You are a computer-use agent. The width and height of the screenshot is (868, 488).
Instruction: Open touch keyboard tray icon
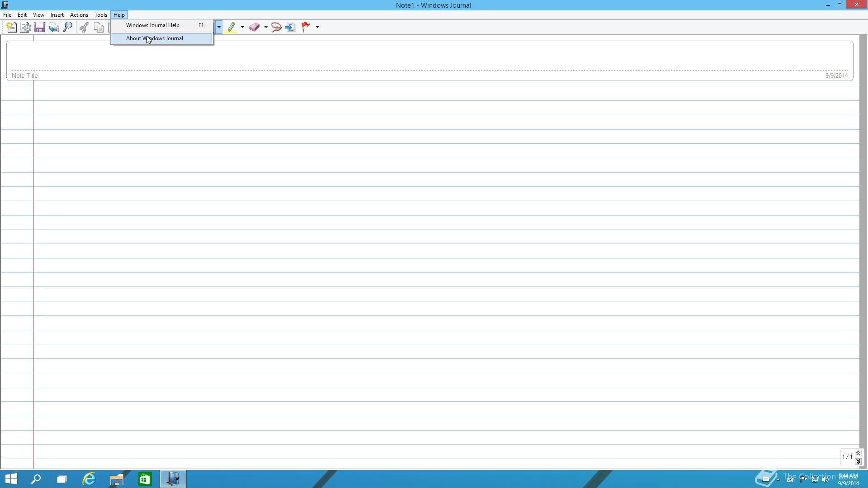point(766,479)
